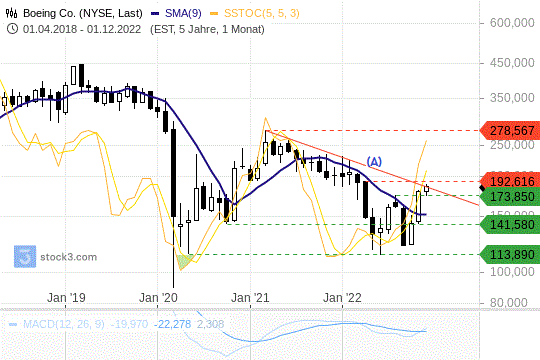The image size is (540, 360).
Task: Click the 80,000 axis value
Action: point(508,303)
